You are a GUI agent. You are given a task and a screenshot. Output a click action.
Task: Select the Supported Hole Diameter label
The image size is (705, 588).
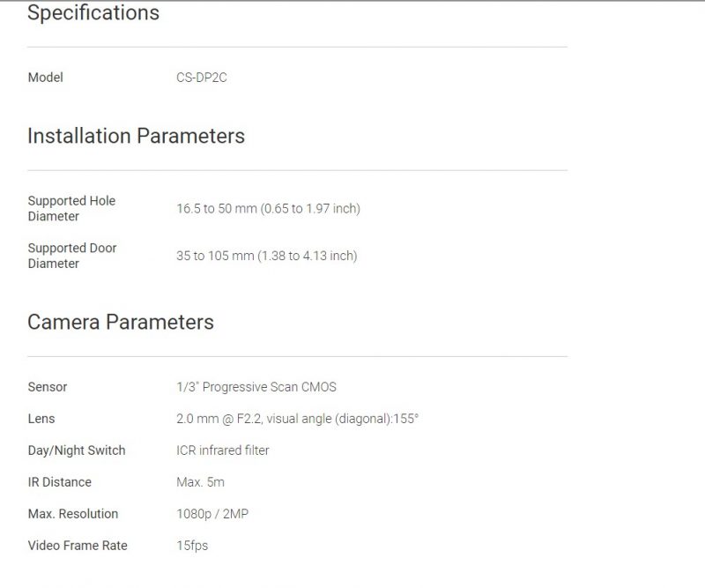click(x=71, y=208)
